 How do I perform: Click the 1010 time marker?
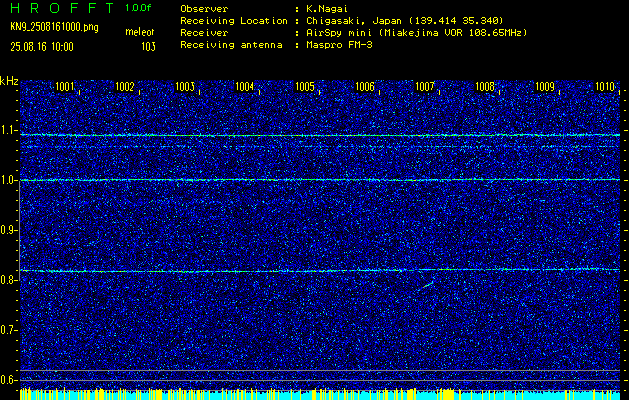point(605,86)
